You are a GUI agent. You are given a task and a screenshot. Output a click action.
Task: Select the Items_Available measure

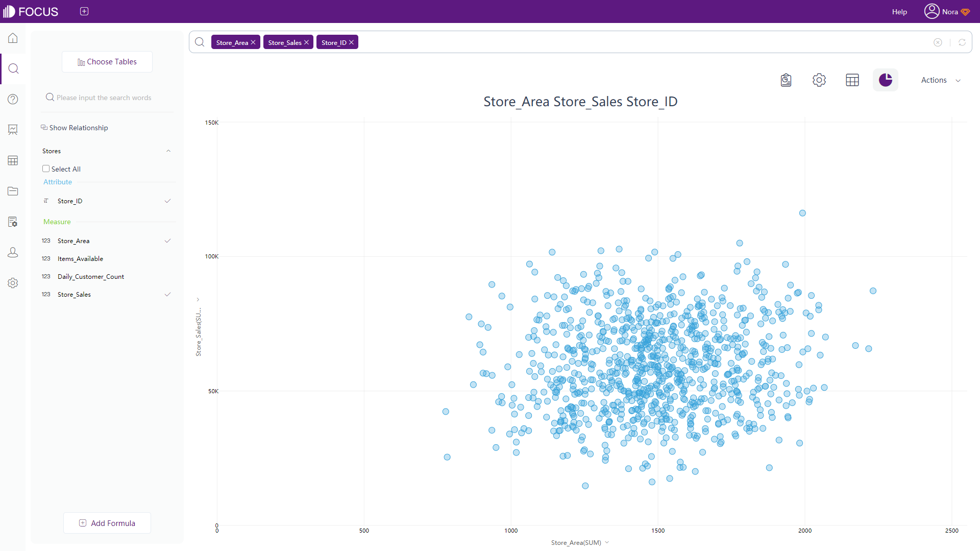pos(107,259)
